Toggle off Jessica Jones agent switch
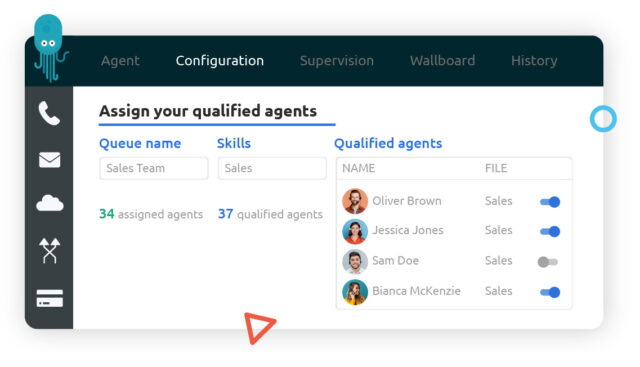 550,231
